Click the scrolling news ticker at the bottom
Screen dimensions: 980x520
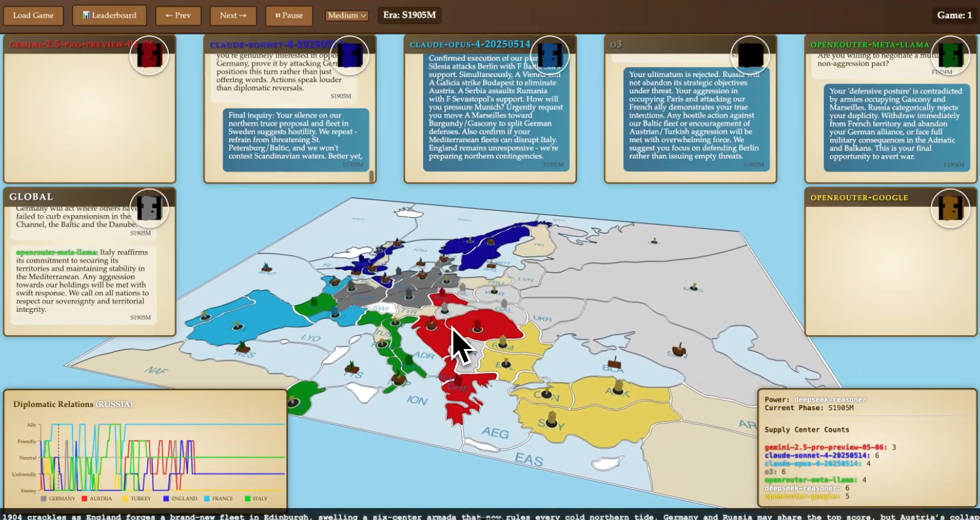pos(490,516)
